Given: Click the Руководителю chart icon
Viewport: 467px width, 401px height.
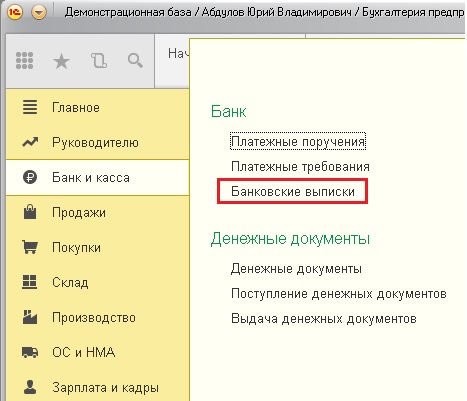Looking at the screenshot, I should click(30, 142).
